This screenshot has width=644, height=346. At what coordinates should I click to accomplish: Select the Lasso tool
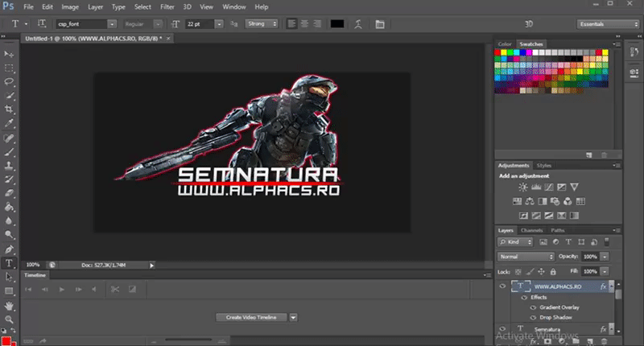point(9,81)
